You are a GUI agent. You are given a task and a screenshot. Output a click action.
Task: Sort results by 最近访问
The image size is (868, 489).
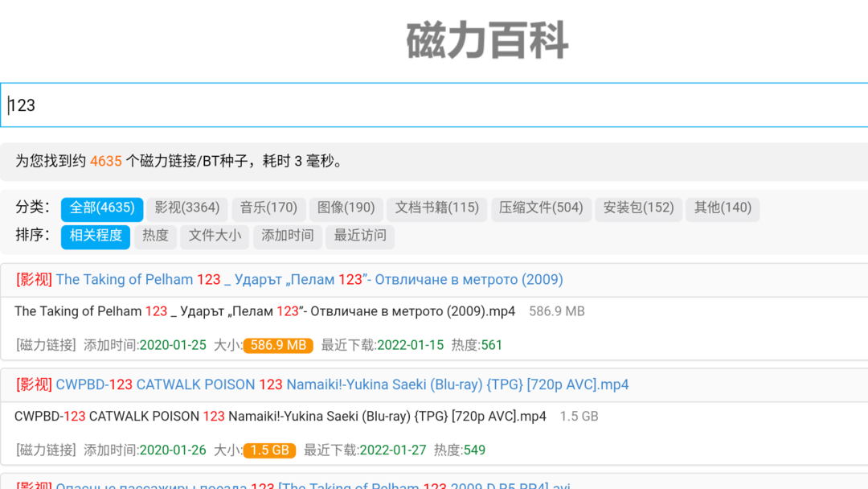(x=360, y=236)
